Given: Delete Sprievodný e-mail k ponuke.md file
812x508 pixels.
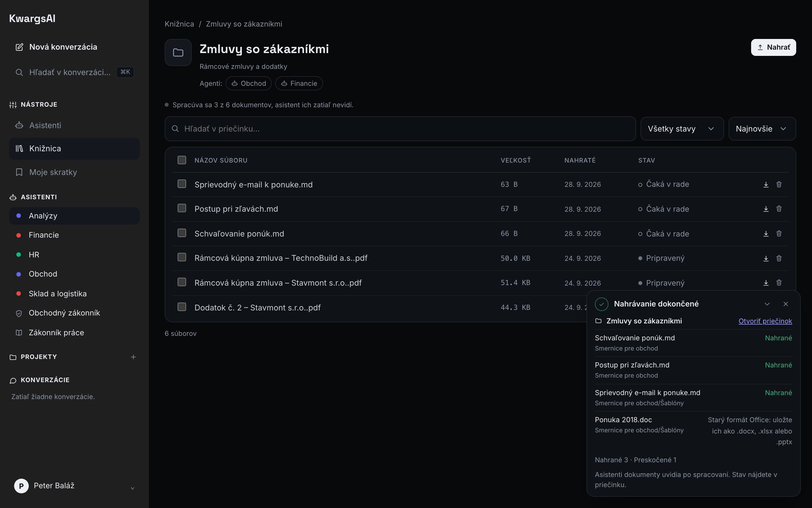Looking at the screenshot, I should click(x=779, y=185).
